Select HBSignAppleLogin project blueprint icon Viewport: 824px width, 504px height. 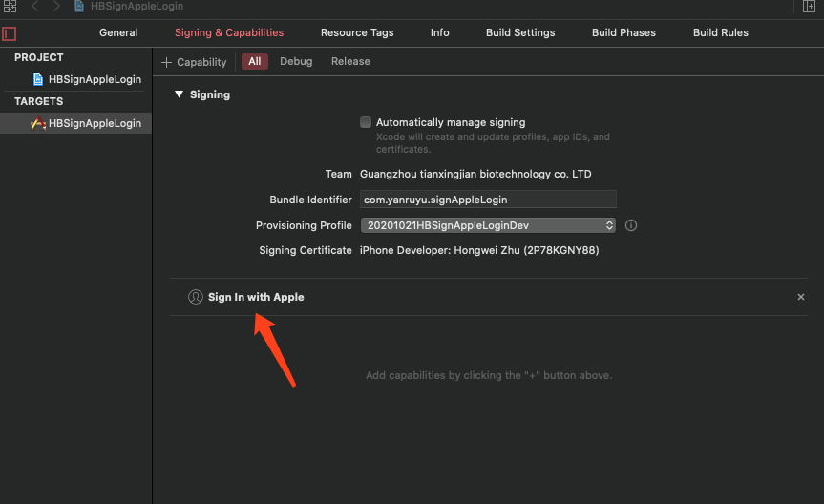click(x=38, y=79)
